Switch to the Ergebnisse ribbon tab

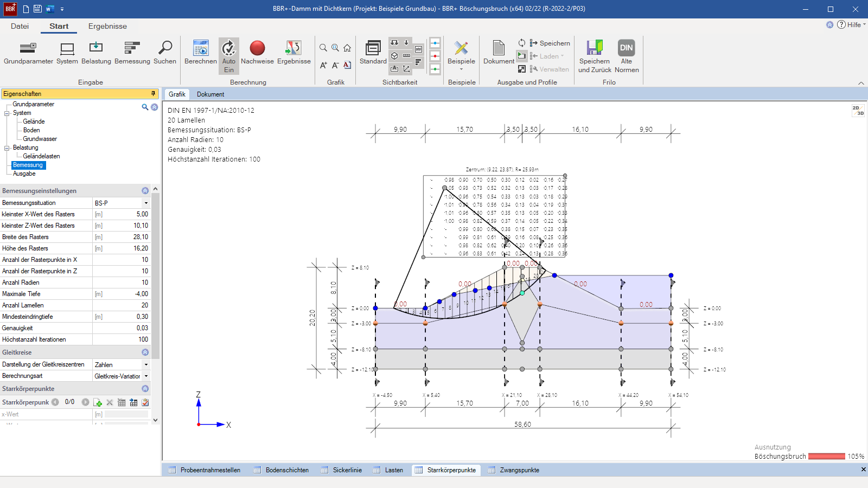(107, 26)
